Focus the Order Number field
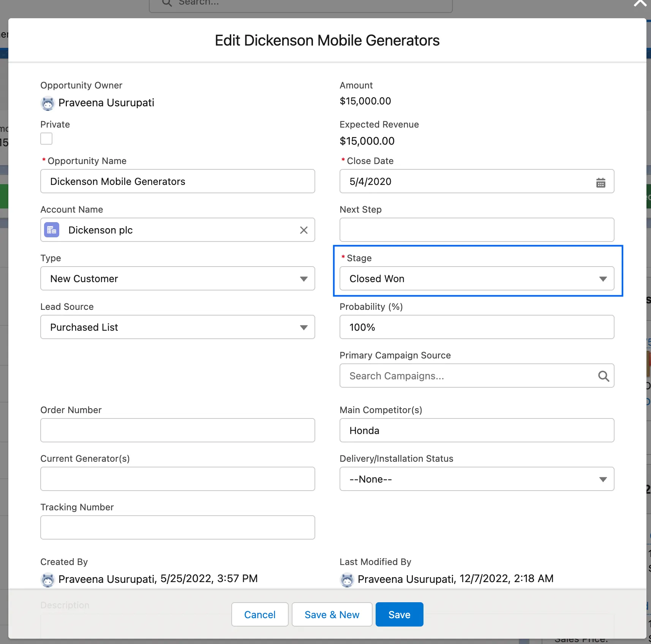 pos(178,430)
